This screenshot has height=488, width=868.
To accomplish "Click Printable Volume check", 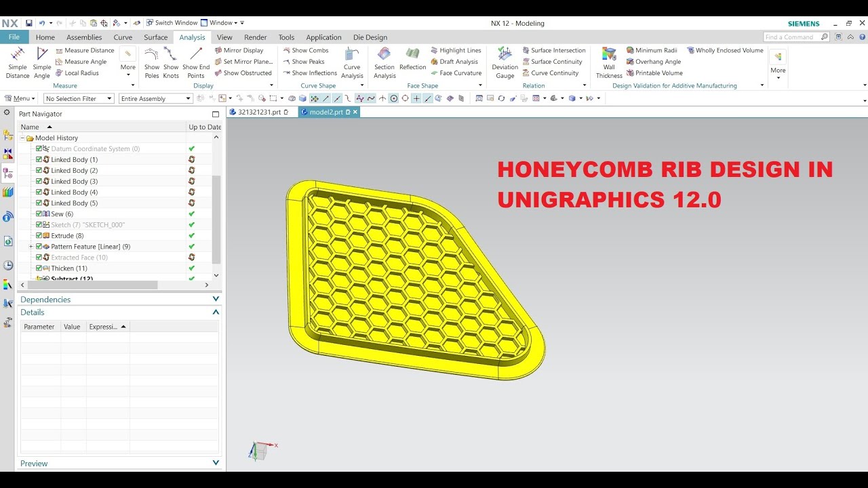I will point(654,73).
